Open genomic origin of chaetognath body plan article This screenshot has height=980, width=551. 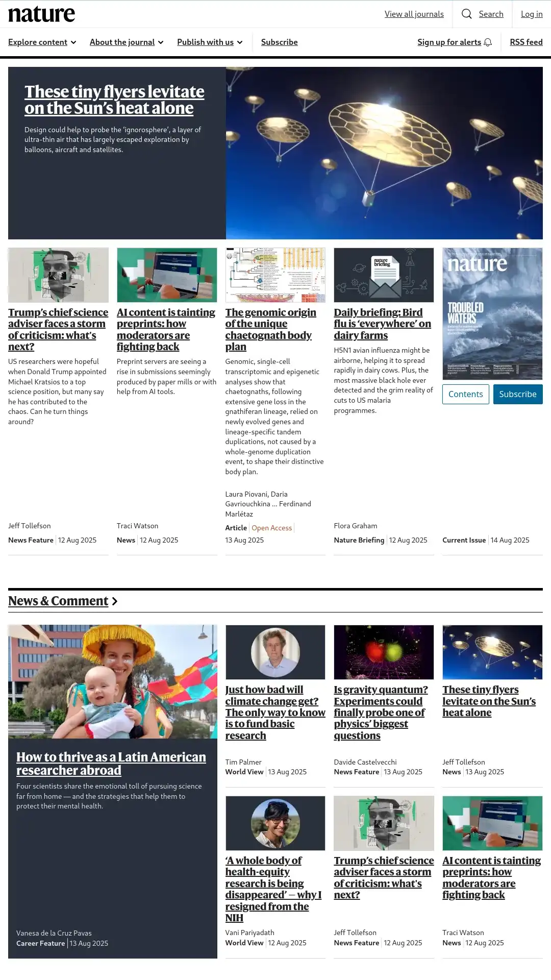click(271, 329)
